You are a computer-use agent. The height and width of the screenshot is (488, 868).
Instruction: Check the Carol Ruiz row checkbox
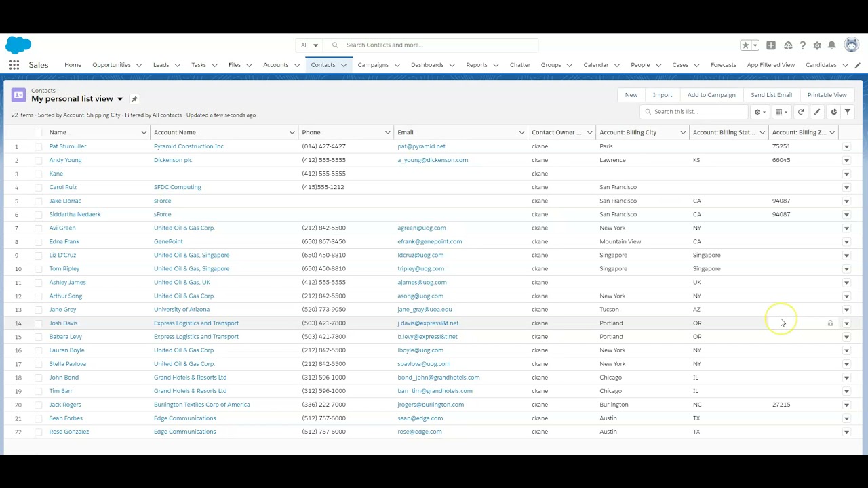(38, 187)
